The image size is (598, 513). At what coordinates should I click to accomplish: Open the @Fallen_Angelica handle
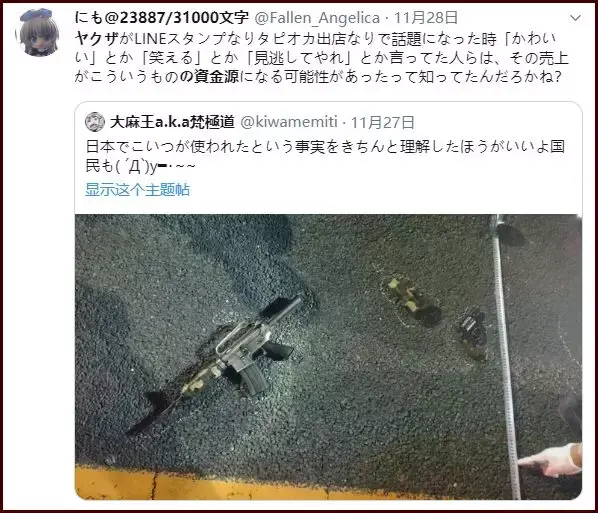317,18
